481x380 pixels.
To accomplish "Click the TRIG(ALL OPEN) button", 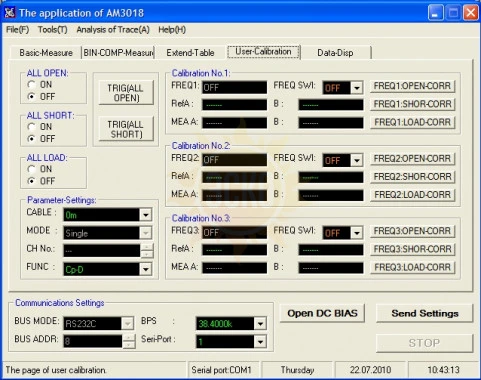I will click(126, 93).
